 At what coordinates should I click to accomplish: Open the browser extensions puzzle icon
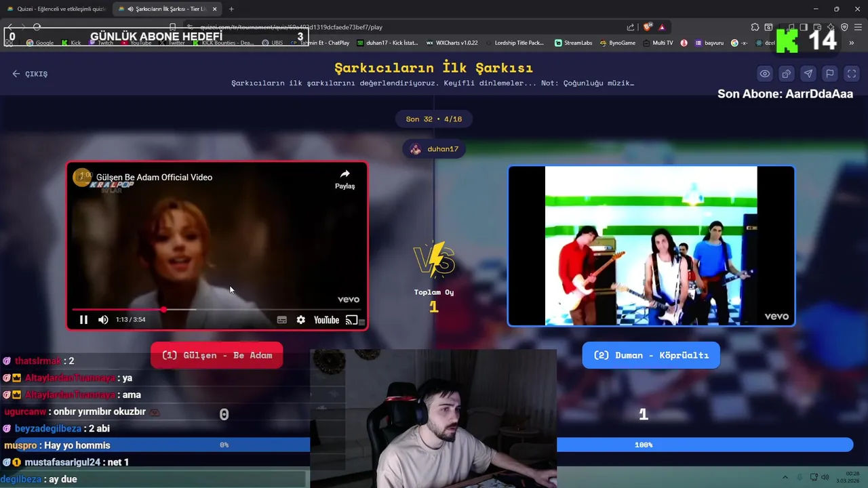755,27
